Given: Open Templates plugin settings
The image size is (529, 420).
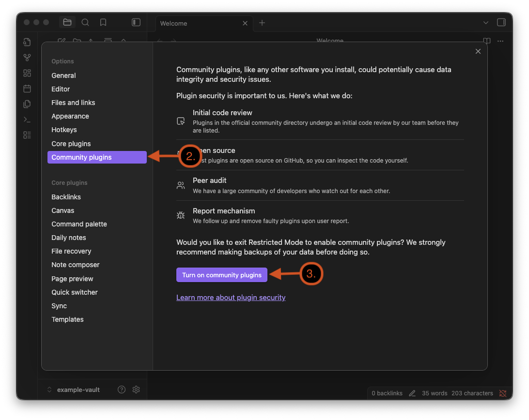Looking at the screenshot, I should pyautogui.click(x=97, y=319).
